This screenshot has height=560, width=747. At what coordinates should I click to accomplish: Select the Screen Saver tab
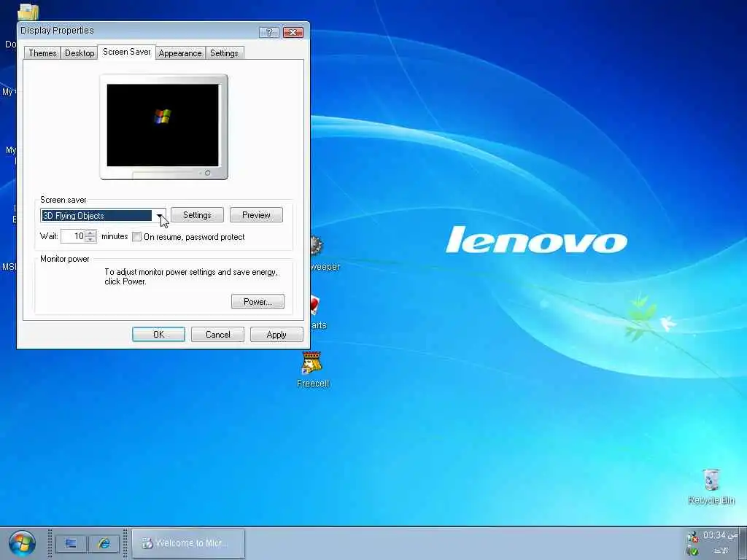pyautogui.click(x=127, y=52)
